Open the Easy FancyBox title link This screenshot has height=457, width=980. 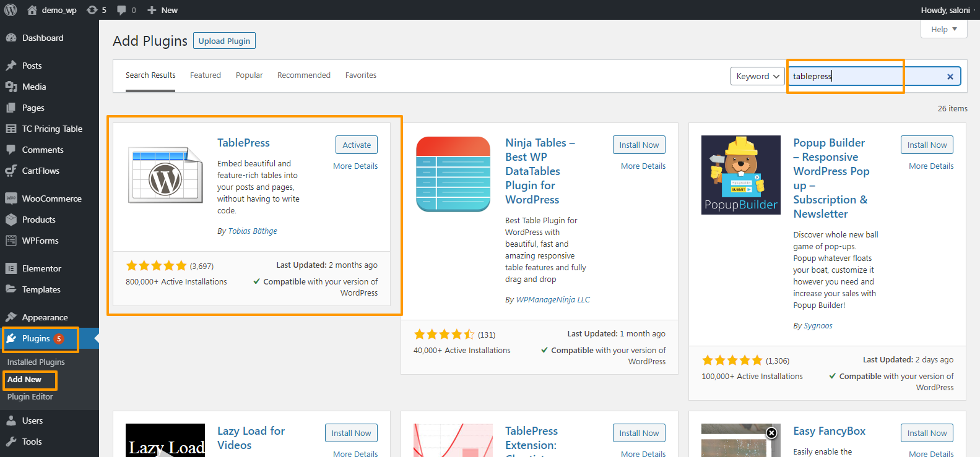click(x=829, y=431)
